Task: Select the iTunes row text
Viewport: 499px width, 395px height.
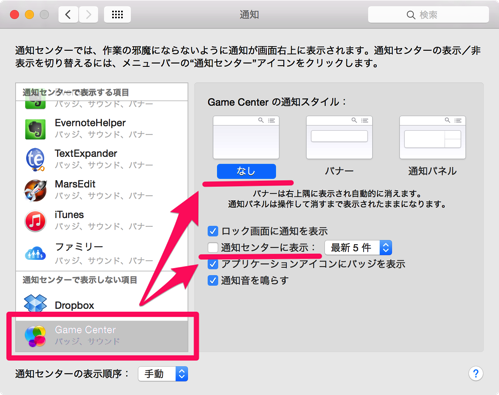Action: [69, 215]
